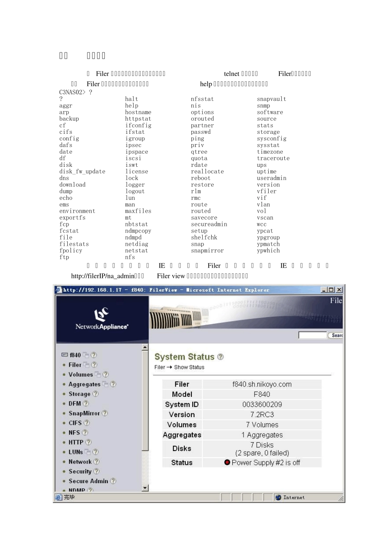Open help icon beside CIFS
392x555 pixels.
click(87, 423)
